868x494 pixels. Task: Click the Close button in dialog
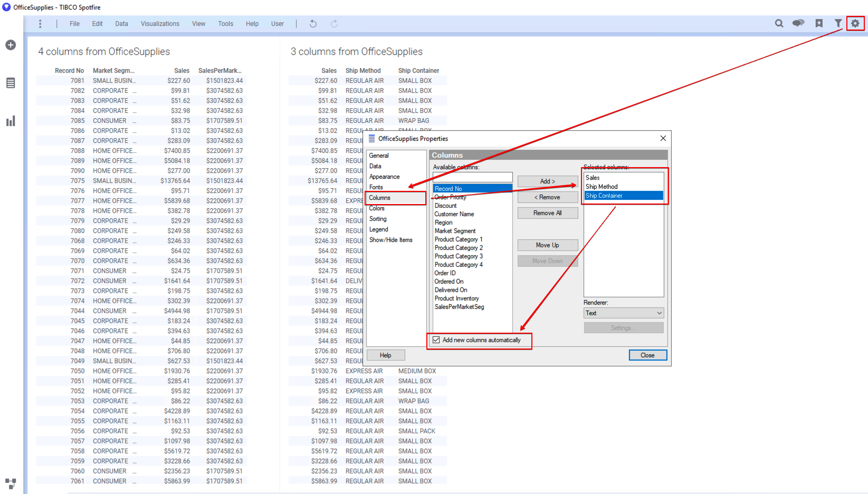coord(648,355)
